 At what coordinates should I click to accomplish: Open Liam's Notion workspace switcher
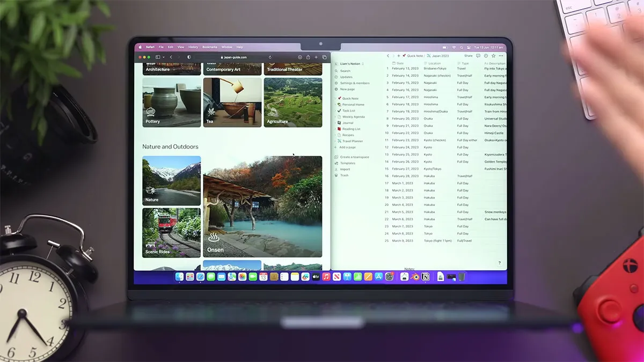point(350,64)
